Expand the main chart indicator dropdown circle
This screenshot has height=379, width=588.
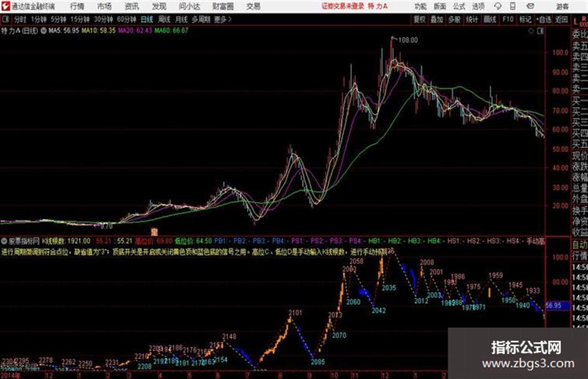pyautogui.click(x=44, y=30)
